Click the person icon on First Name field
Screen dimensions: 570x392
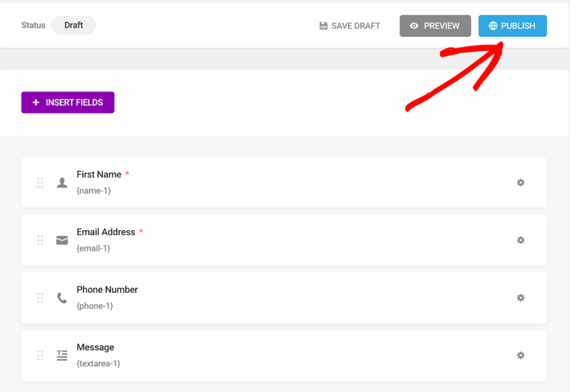click(62, 182)
